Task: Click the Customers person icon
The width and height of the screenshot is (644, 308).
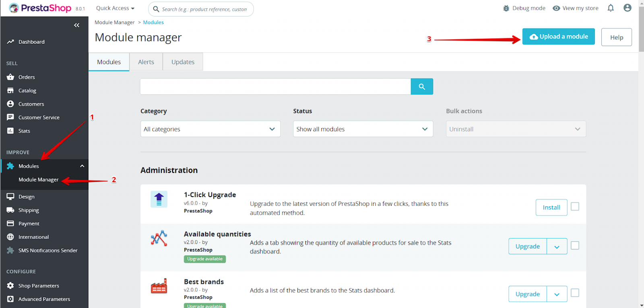Action: click(10, 104)
